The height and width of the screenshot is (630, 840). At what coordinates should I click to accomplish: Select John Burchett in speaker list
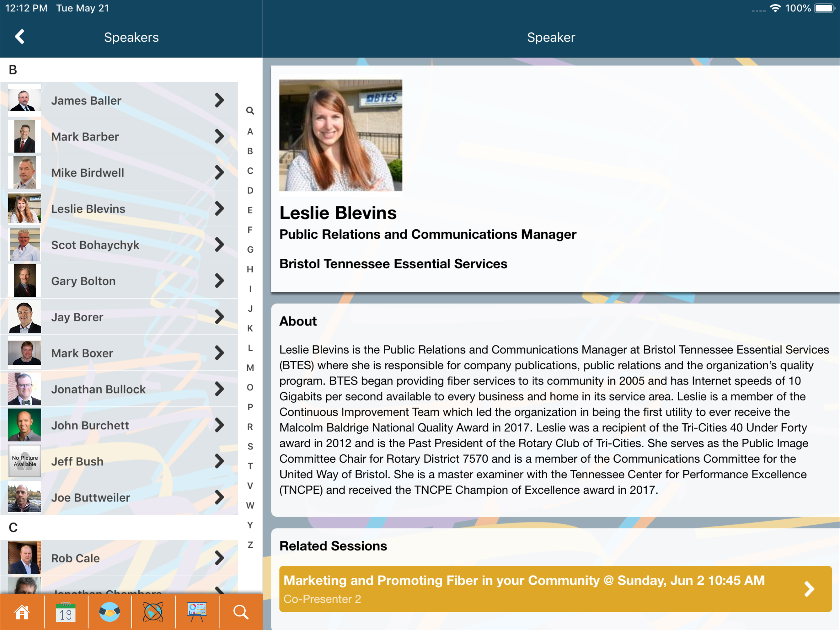[x=119, y=425]
